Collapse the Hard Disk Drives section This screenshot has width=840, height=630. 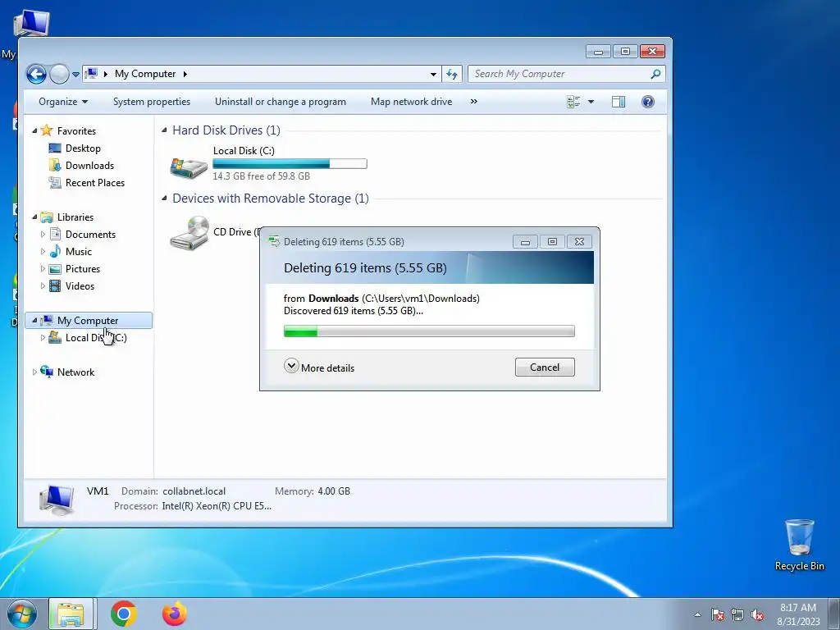[x=164, y=130]
